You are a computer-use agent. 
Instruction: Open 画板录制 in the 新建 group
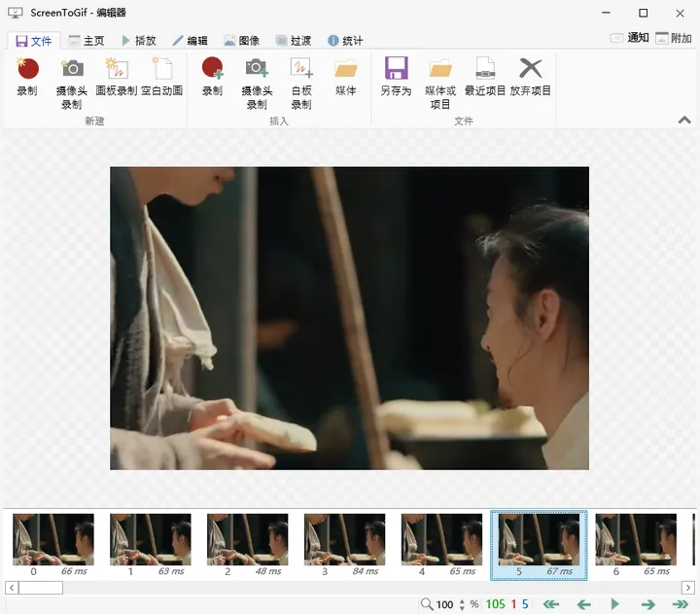[116, 77]
